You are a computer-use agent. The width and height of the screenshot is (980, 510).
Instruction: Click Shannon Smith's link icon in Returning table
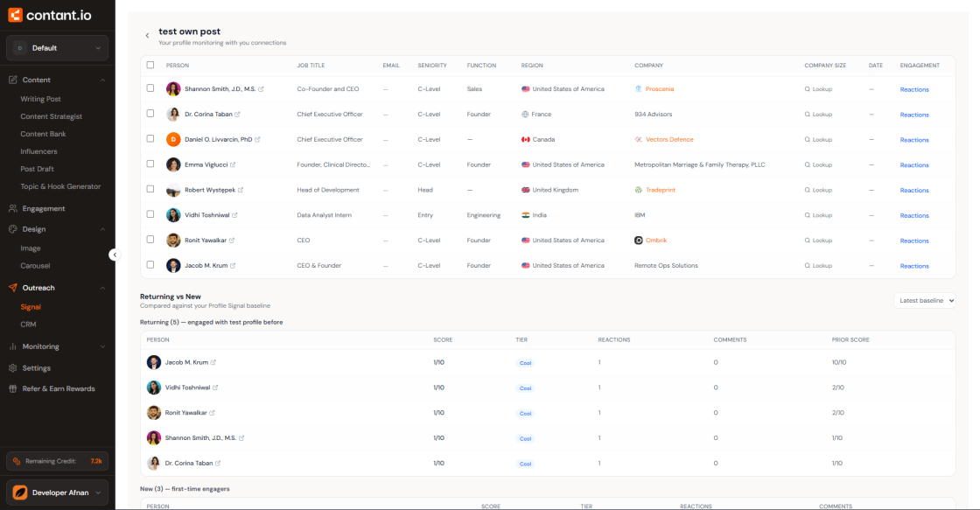tap(241, 438)
